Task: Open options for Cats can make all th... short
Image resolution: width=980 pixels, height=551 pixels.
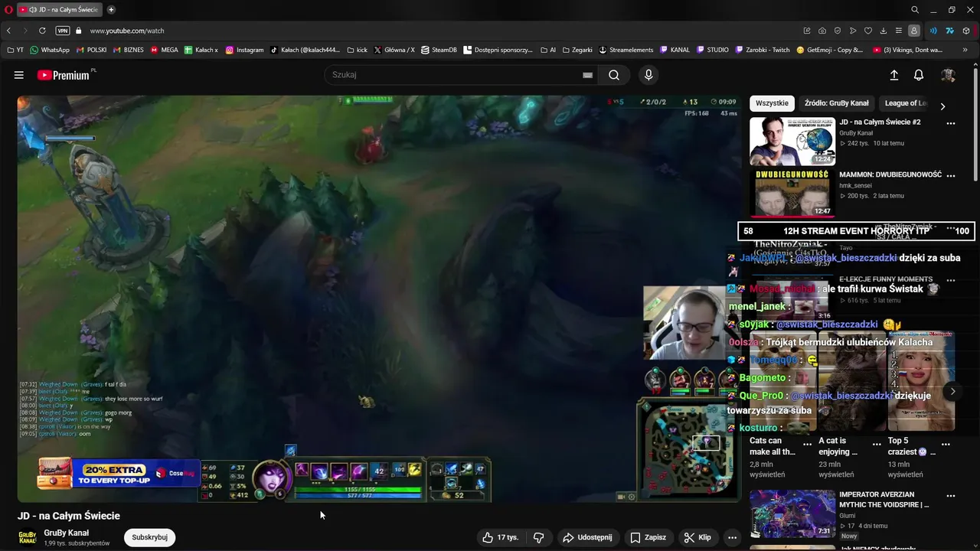Action: (807, 444)
